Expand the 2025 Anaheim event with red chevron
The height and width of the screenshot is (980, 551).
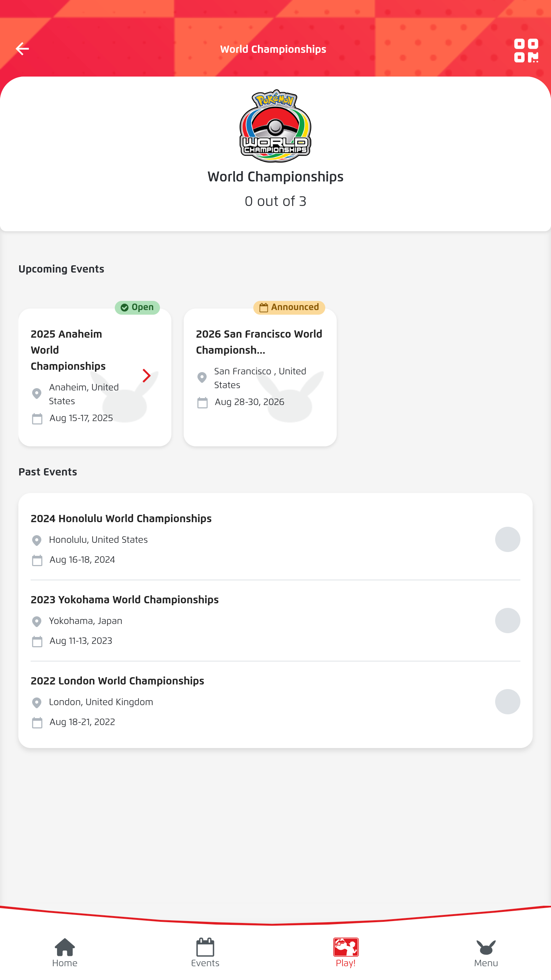147,376
